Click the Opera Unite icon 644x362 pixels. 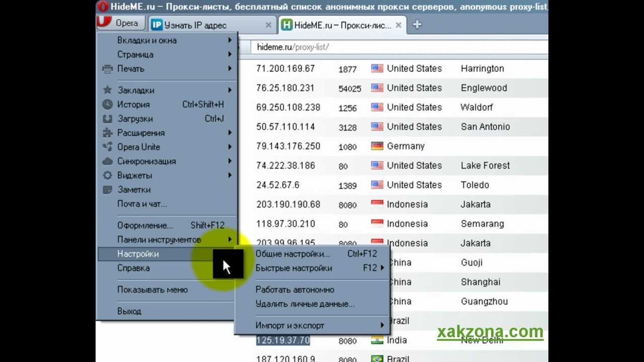pos(107,147)
